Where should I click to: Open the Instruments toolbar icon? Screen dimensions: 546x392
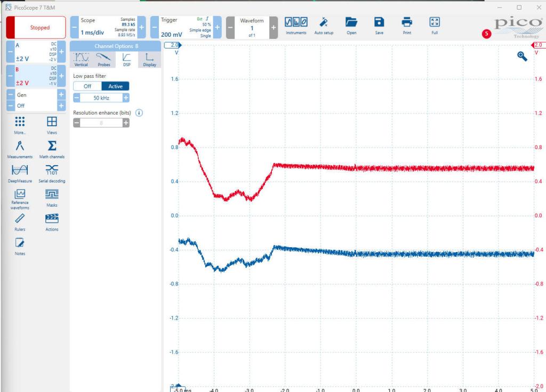pyautogui.click(x=295, y=25)
